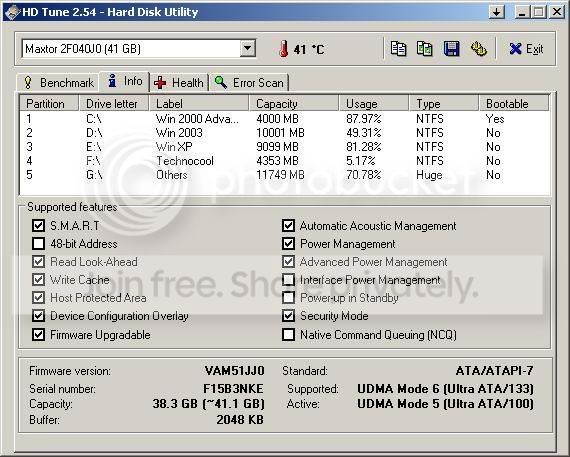Image resolution: width=570 pixels, height=457 pixels.
Task: Toggle the 48-bit Address checkbox
Action: [x=38, y=244]
